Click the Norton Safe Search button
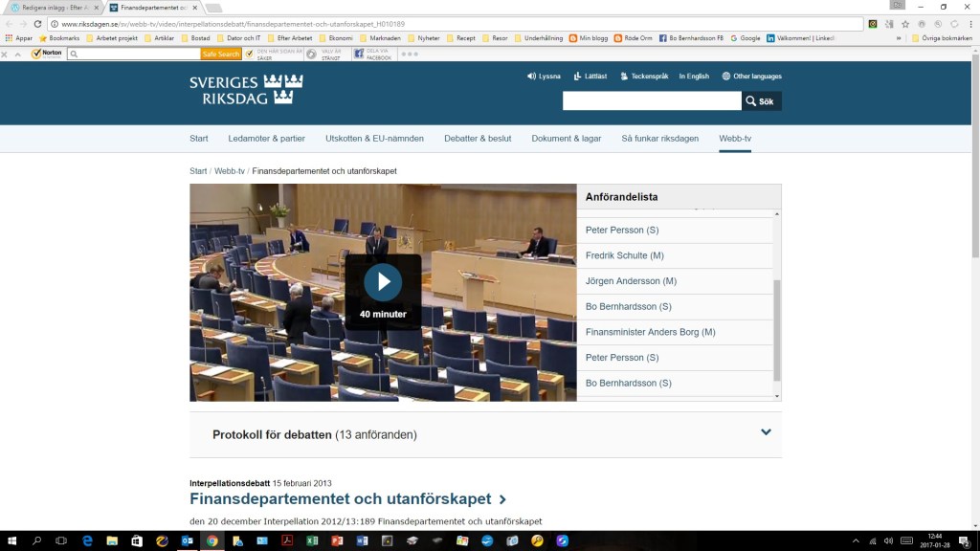This screenshot has height=551, width=980. 221,55
